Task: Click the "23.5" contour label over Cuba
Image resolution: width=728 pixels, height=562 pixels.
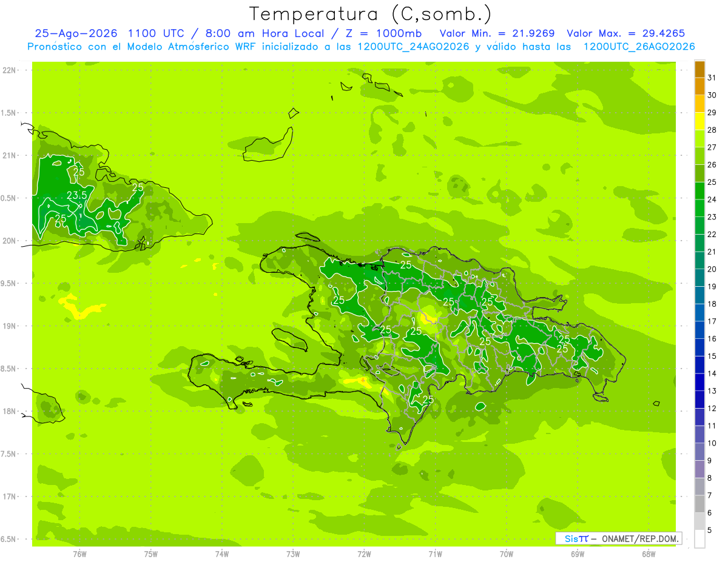Action: (76, 195)
